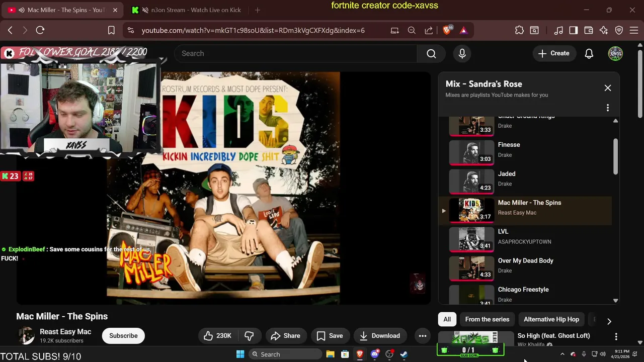Toggle the browser sidebar panel
Image resolution: width=644 pixels, height=362 pixels.
[574, 30]
